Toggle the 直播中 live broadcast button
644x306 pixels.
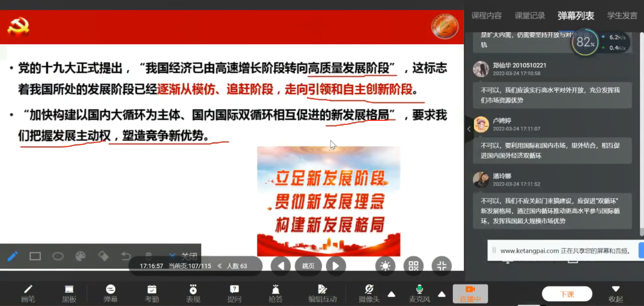[470, 294]
